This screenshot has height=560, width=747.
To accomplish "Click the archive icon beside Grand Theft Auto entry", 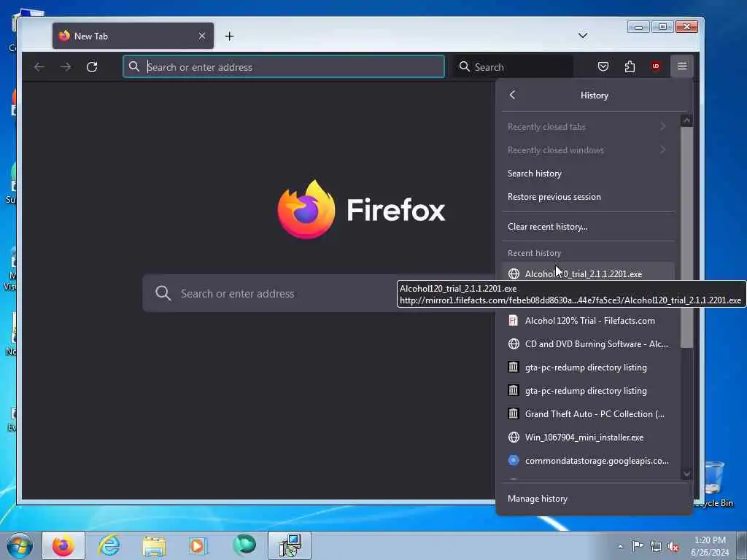I will click(x=513, y=413).
